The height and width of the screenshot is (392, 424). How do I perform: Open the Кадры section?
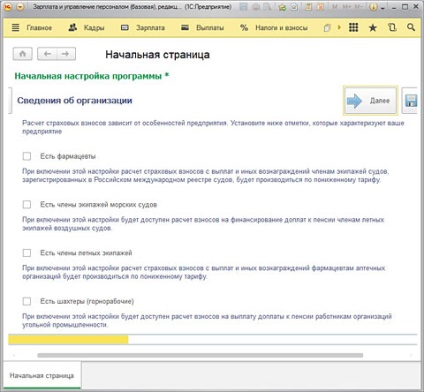click(x=94, y=28)
